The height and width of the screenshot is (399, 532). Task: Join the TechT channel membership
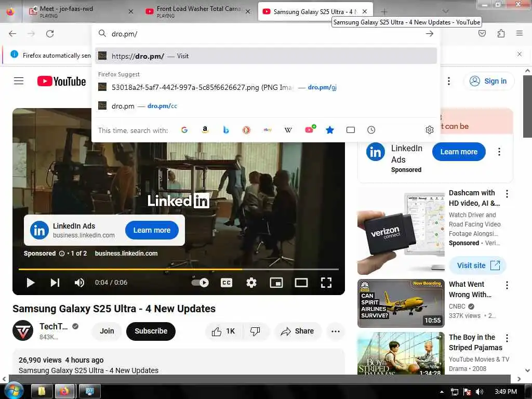pyautogui.click(x=107, y=331)
